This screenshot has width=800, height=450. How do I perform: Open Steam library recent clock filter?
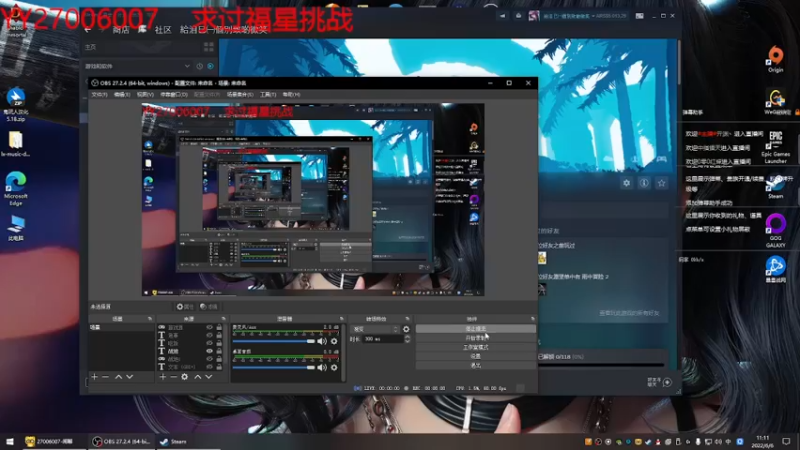[199, 66]
